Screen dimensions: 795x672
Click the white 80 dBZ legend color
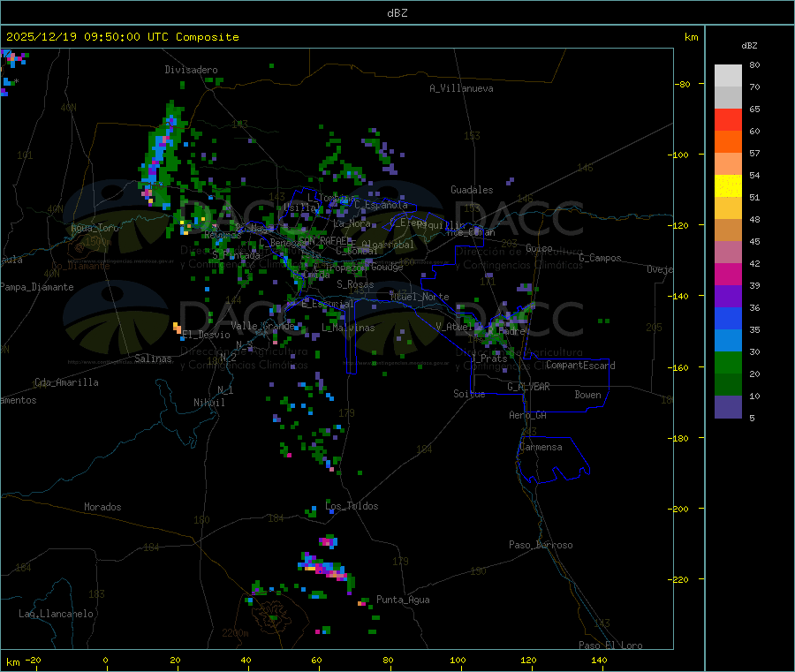click(728, 76)
